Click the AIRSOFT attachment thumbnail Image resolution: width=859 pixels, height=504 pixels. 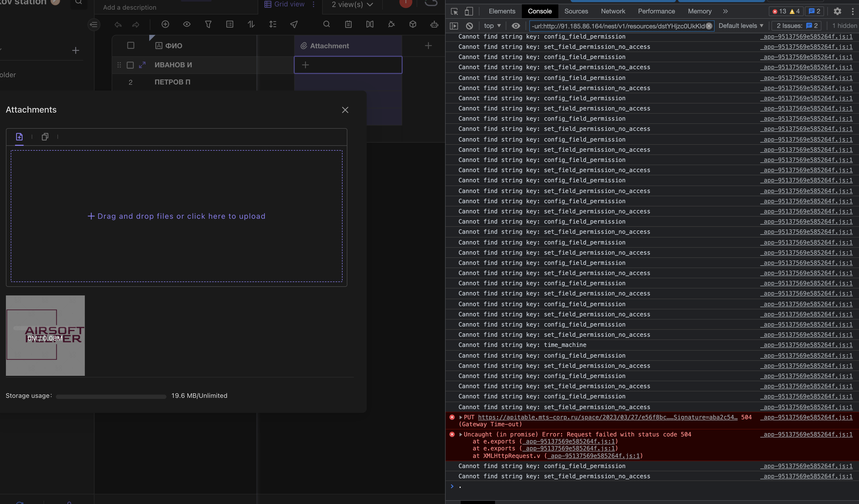click(x=45, y=335)
